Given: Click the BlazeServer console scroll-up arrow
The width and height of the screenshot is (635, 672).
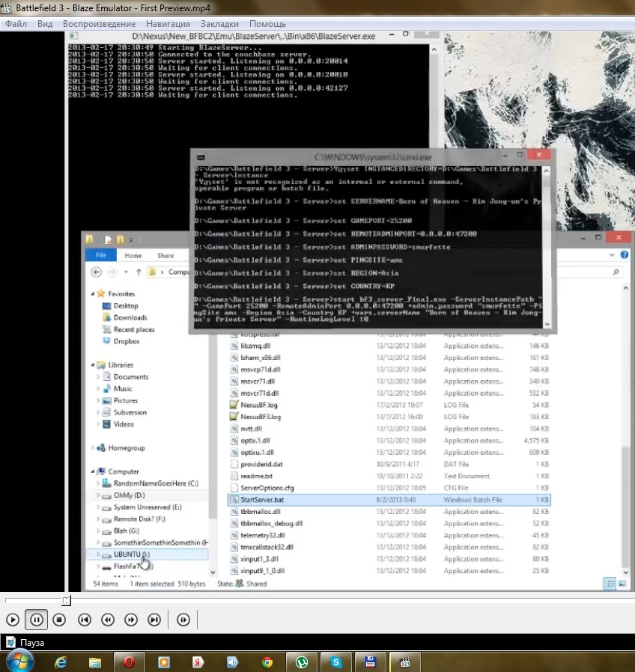Looking at the screenshot, I should click(x=434, y=49).
